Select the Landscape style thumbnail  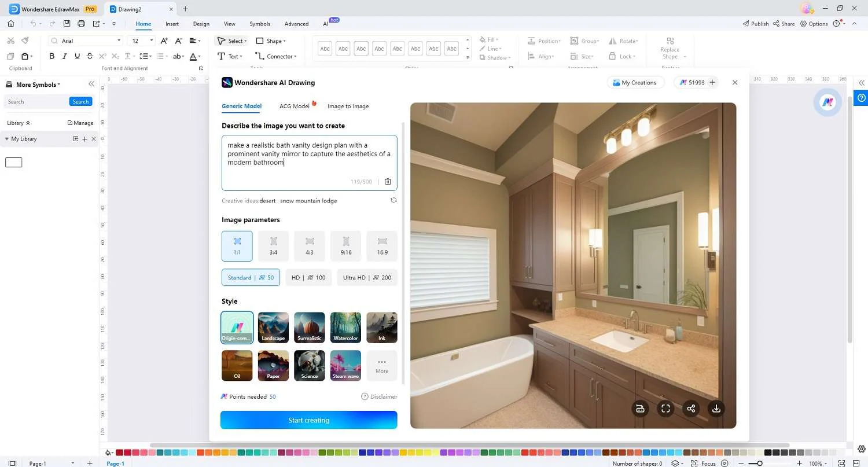[273, 328]
